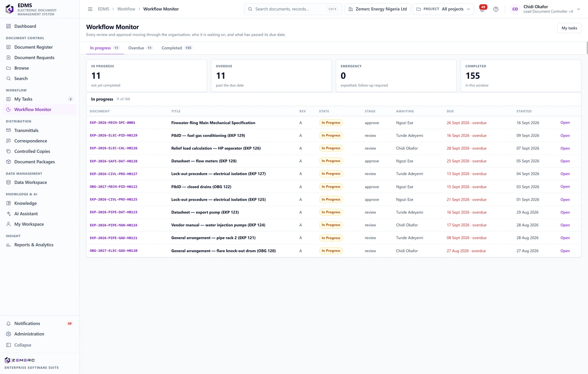The height and width of the screenshot is (374, 588).
Task: Open Notifications item in sidebar
Action: [x=39, y=324]
